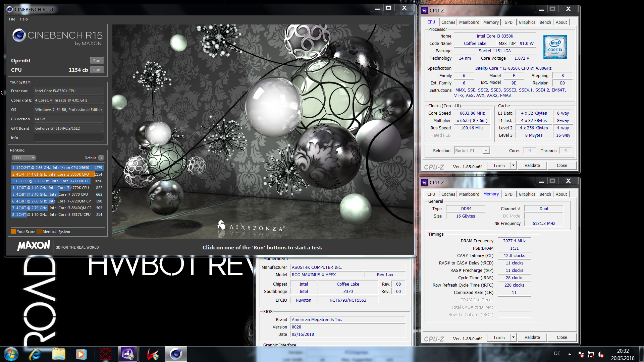Switch to Graphics tab in top CPU-Z

pos(527,22)
